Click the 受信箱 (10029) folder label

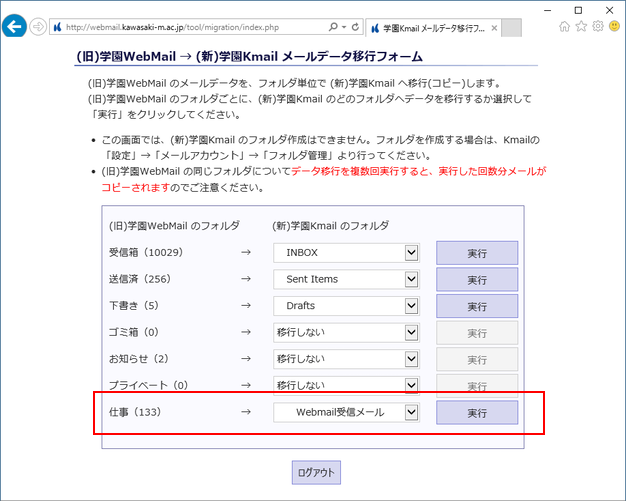pyautogui.click(x=146, y=252)
